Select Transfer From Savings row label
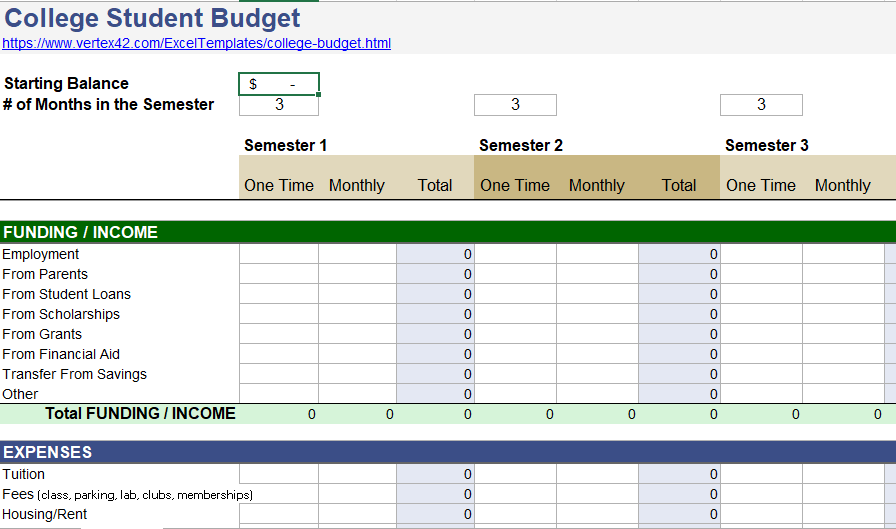Image resolution: width=896 pixels, height=529 pixels. [74, 374]
